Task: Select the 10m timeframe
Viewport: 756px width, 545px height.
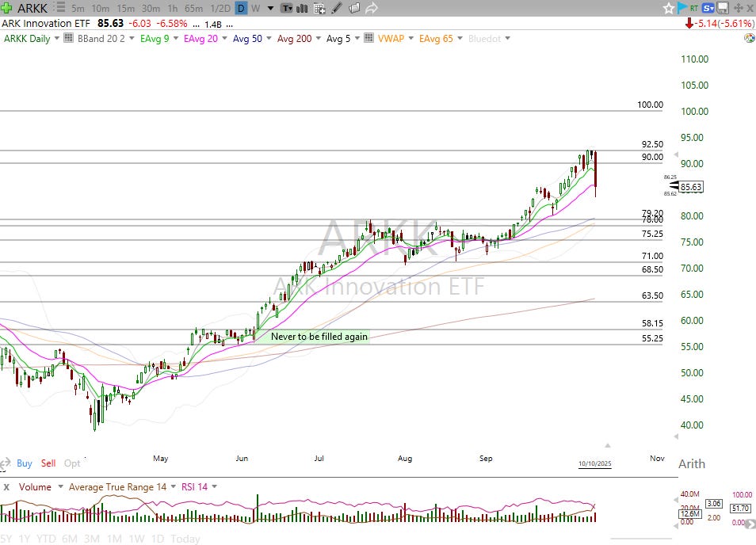Action: pyautogui.click(x=101, y=8)
